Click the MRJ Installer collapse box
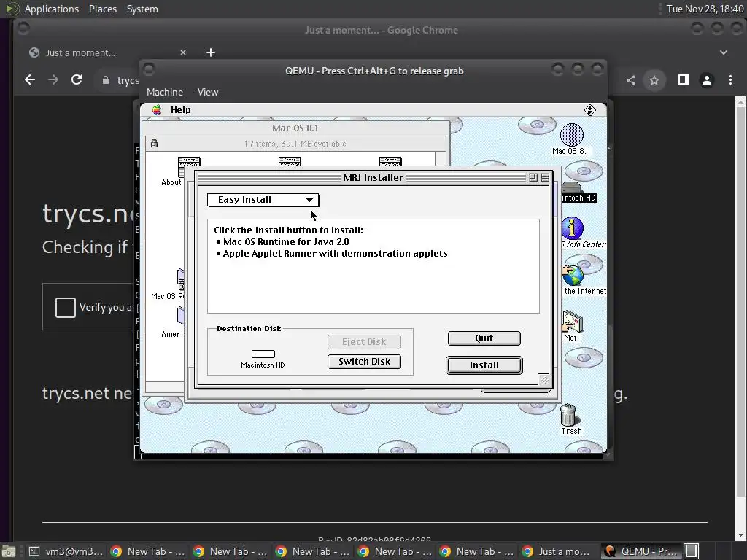Image resolution: width=747 pixels, height=560 pixels. point(545,178)
